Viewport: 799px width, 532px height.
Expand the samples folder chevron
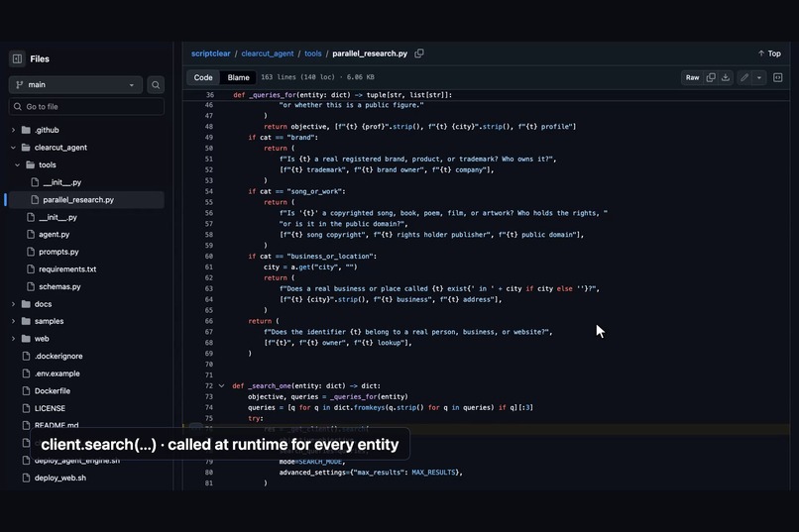click(13, 321)
